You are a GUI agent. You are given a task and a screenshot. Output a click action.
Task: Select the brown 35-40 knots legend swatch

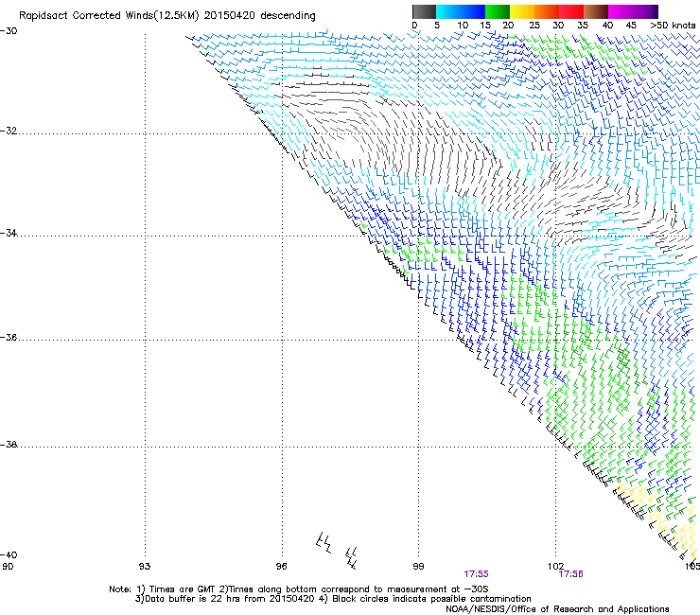tap(596, 11)
